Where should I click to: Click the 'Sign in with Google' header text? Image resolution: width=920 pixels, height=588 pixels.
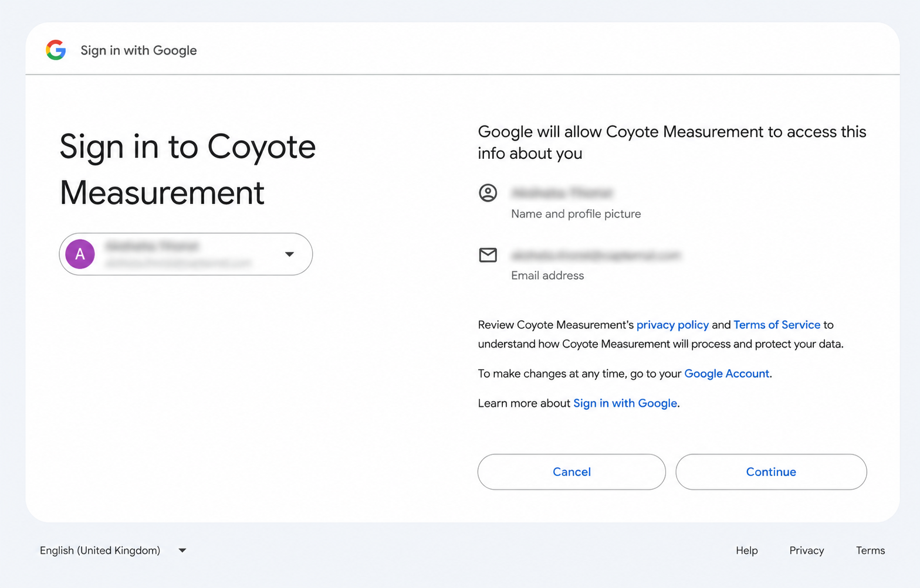[x=138, y=50]
